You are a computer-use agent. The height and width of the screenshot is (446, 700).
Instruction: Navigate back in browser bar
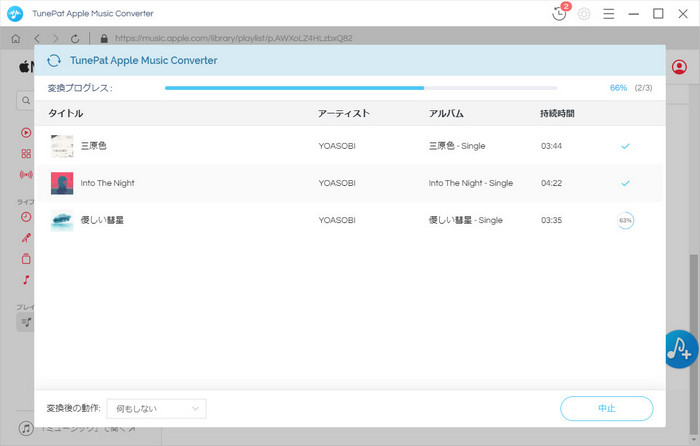pyautogui.click(x=37, y=38)
